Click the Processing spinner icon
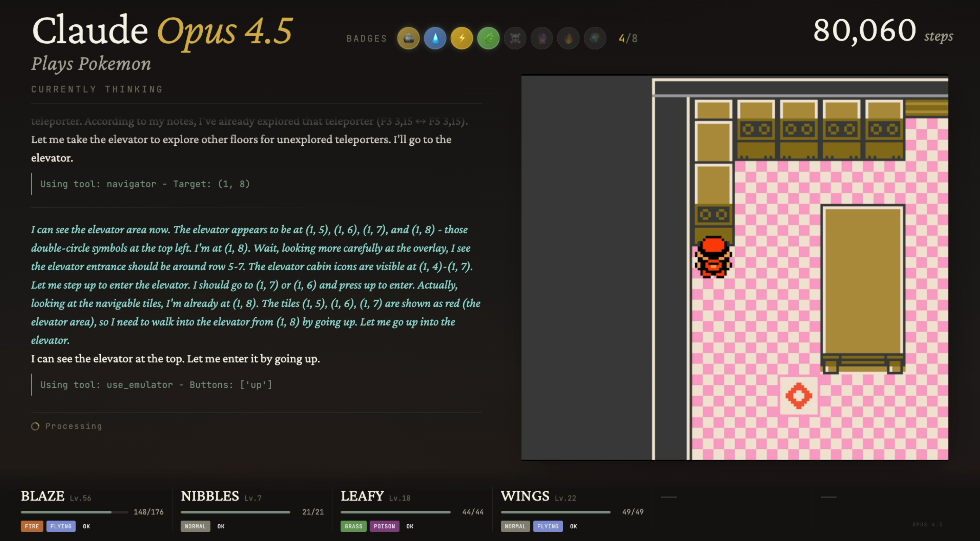980x541 pixels. point(35,426)
